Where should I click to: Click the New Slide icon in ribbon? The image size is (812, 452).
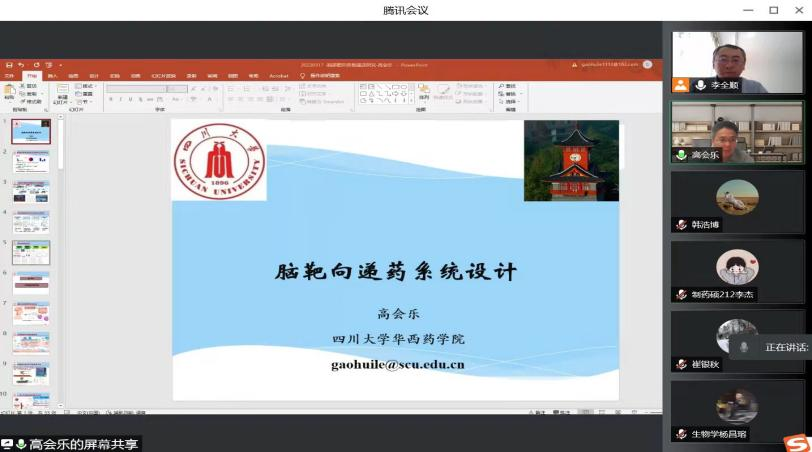click(62, 92)
